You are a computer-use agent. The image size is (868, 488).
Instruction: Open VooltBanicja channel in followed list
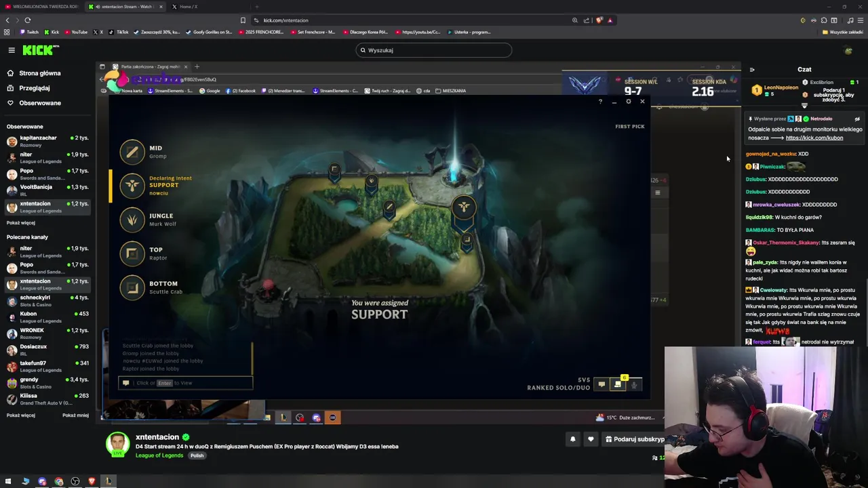tap(47, 190)
